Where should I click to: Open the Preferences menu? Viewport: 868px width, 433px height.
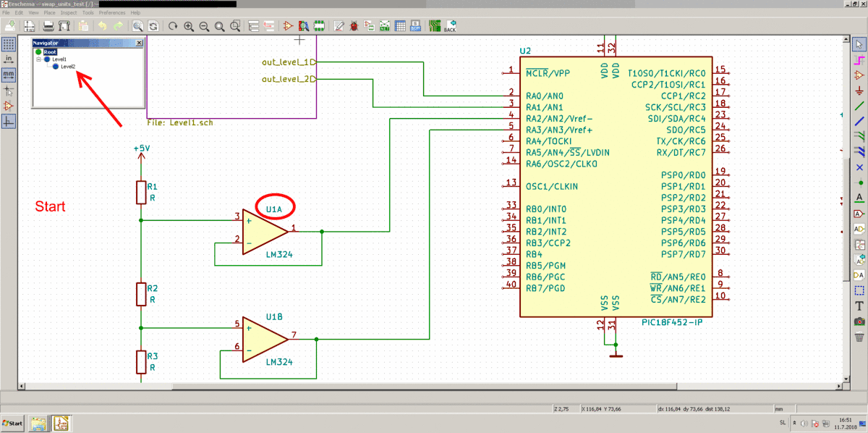[111, 13]
